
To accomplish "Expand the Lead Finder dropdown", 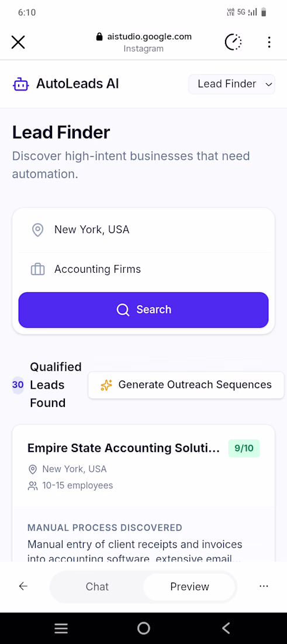I will (x=231, y=84).
